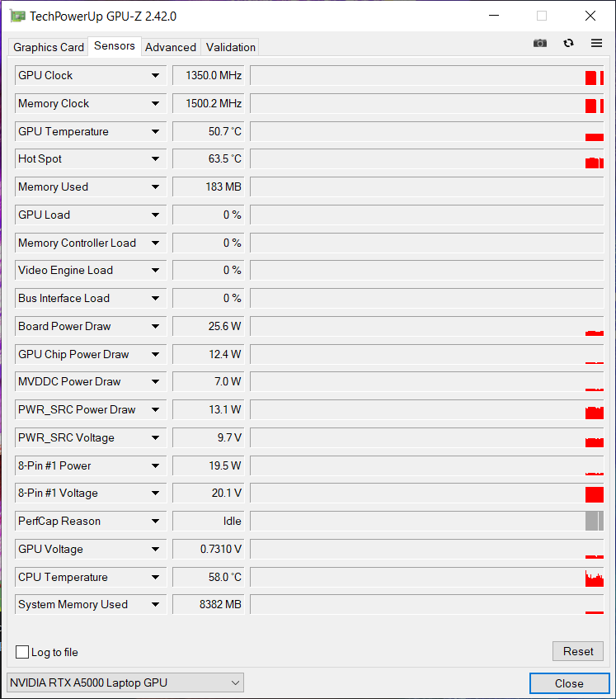Switch to the Graphics Card tab
616x699 pixels.
[49, 47]
